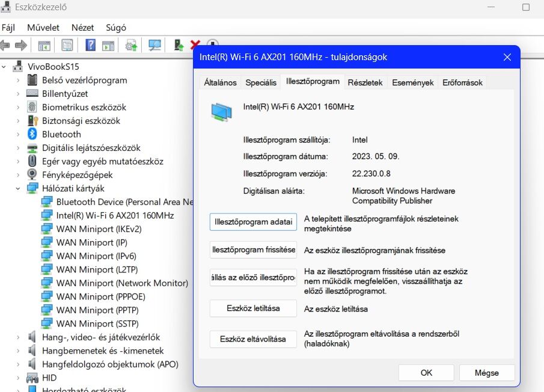544x392 pixels.
Task: Click the blue Help question-mark icon
Action: point(90,45)
